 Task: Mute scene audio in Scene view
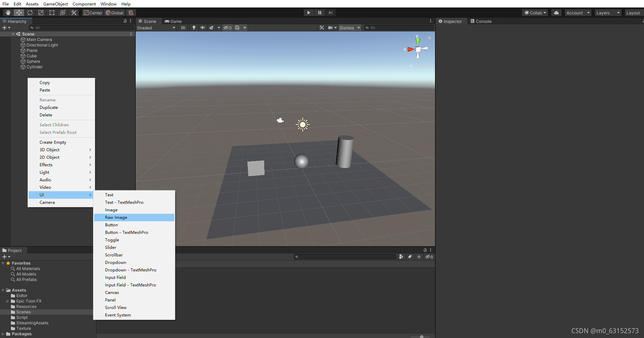[x=203, y=28]
